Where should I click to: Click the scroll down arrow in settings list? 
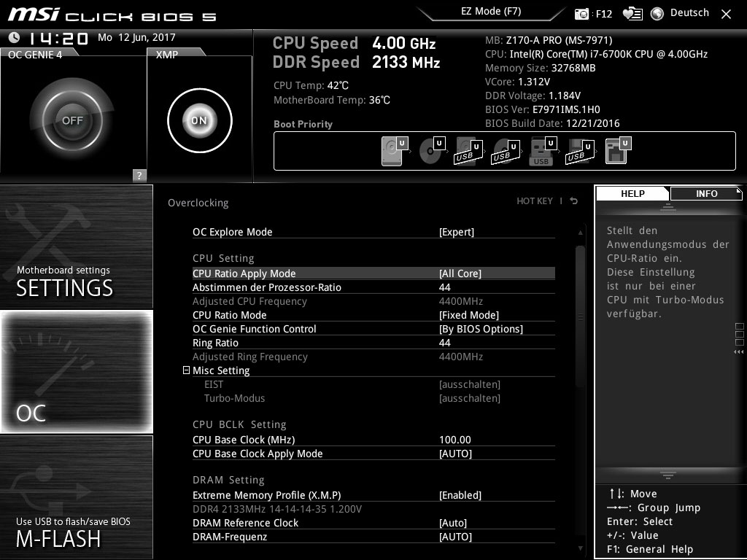point(580,548)
